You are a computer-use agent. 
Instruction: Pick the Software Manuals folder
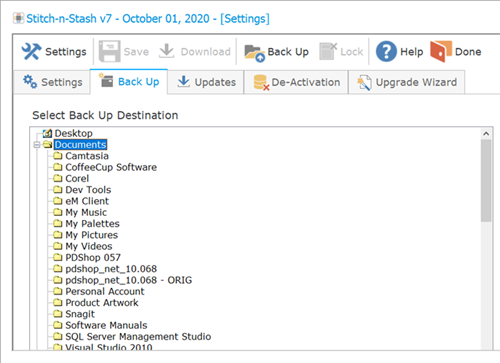tap(106, 325)
